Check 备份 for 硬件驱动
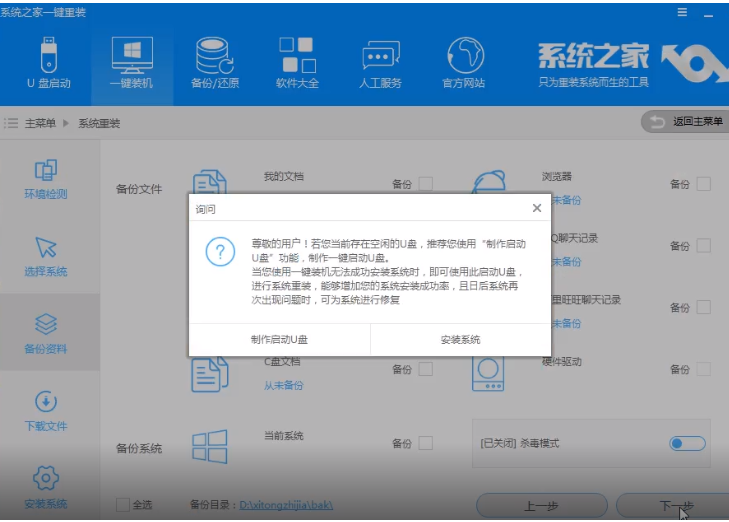Screen dimensions: 729x522 click(703, 369)
